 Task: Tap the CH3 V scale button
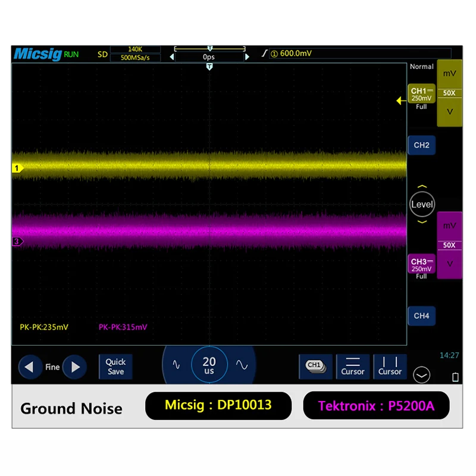pos(450,264)
